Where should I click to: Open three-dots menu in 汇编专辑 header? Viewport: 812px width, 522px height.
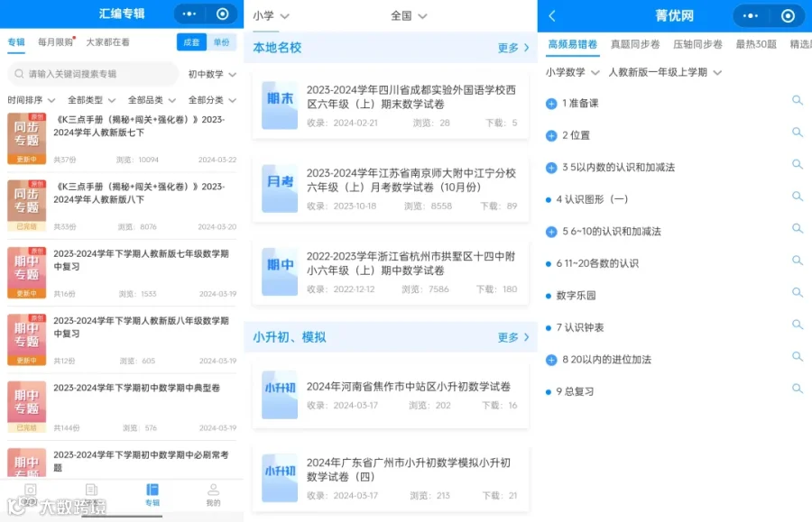point(189,14)
